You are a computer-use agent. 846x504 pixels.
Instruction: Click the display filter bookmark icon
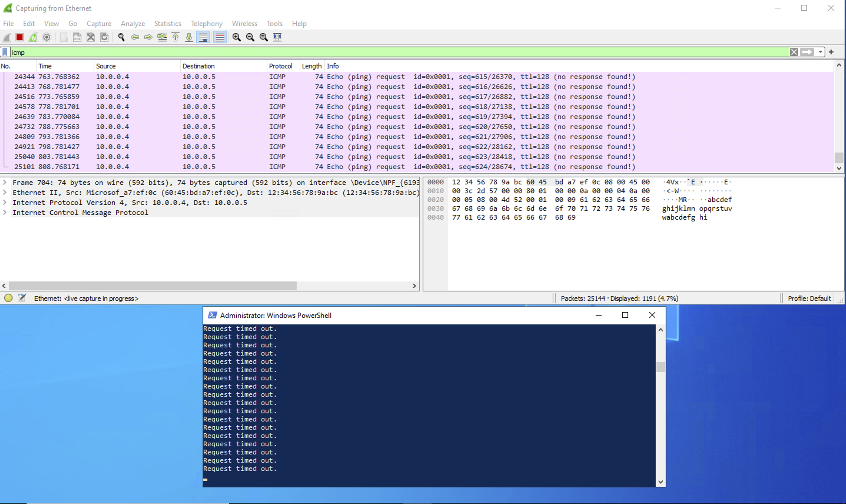(x=5, y=52)
